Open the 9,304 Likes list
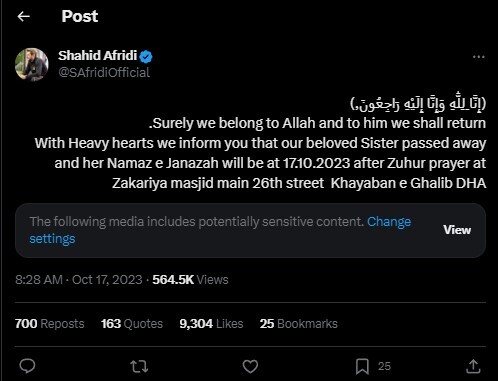498x381 pixels. (x=211, y=324)
